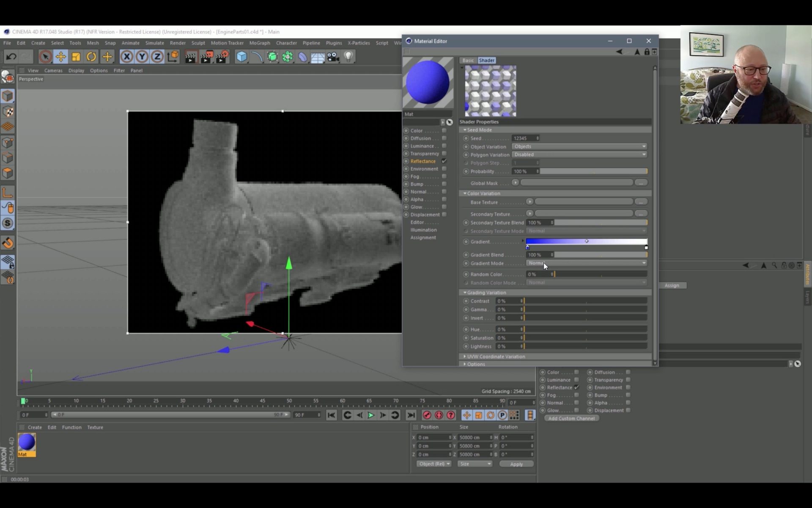Select the Rotate tool in toolbar
The width and height of the screenshot is (812, 508).
pos(92,55)
